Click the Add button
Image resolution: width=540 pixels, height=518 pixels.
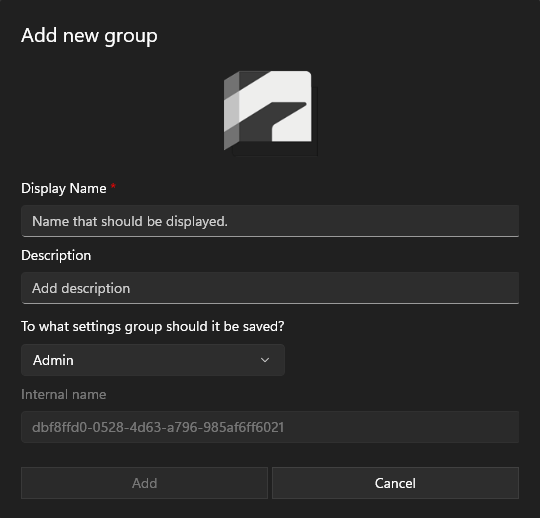(x=144, y=483)
